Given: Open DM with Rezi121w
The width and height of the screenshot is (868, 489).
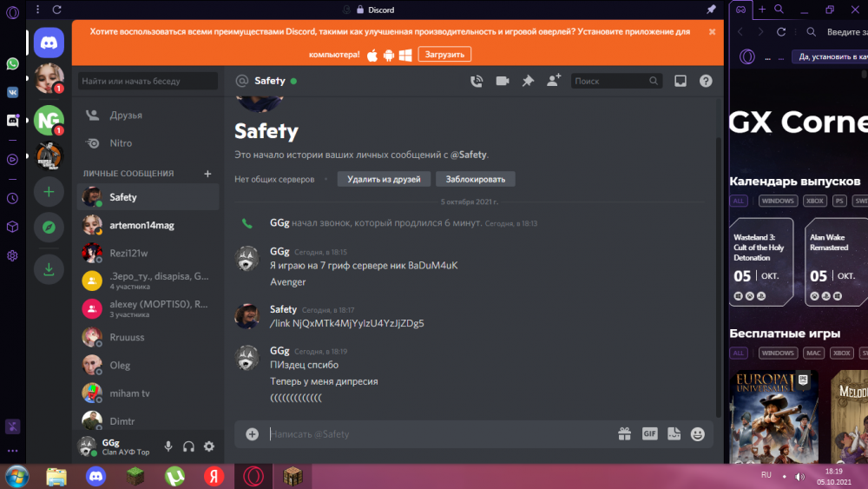Looking at the screenshot, I should tap(148, 253).
